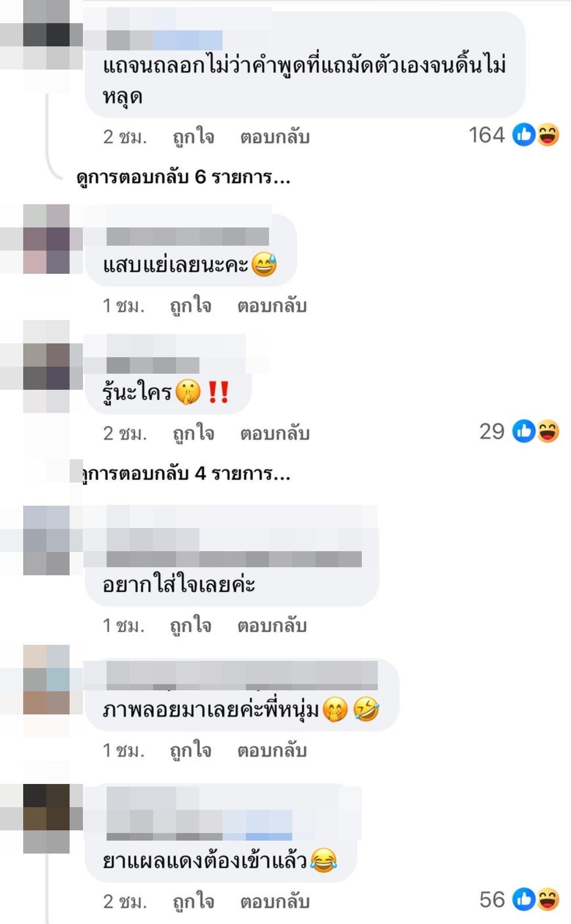571x924 pixels.
Task: Like the comment 'ยาแผลแดงต้องเข้าแล้ว'
Action: click(194, 902)
